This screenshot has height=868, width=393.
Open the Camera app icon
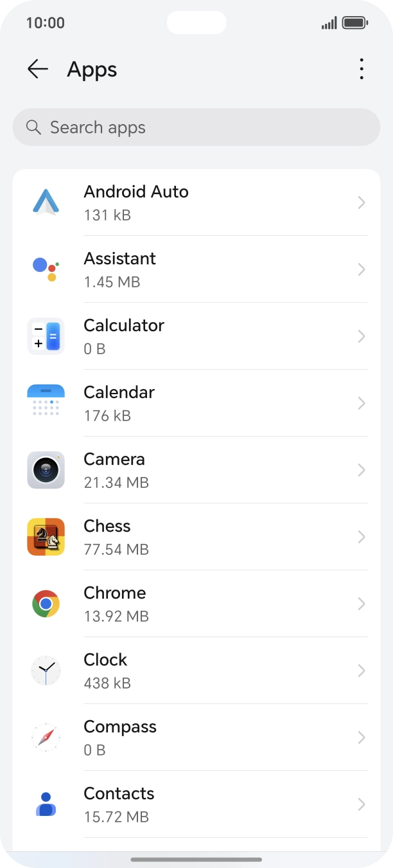click(46, 470)
